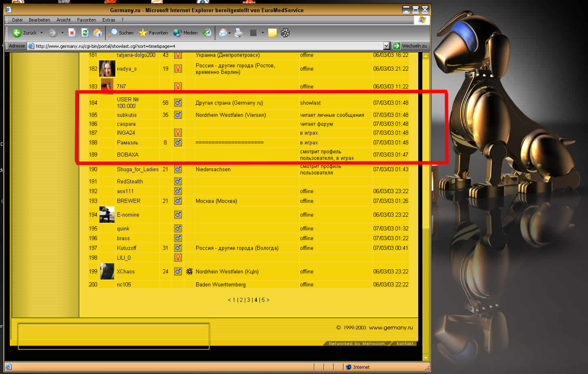Click the flower icon in toolbar
Screen dimensions: 588x374
point(285,33)
